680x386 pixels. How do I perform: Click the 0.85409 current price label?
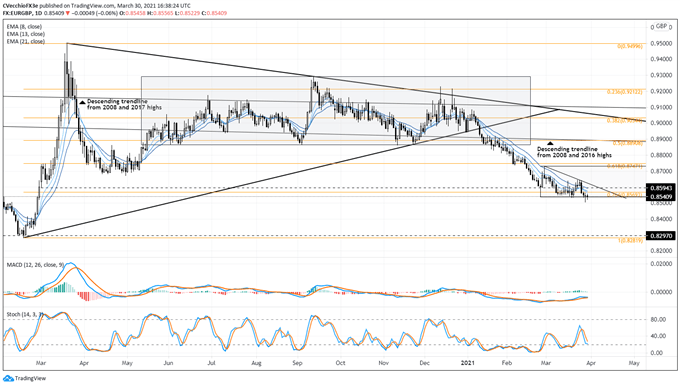tap(661, 197)
